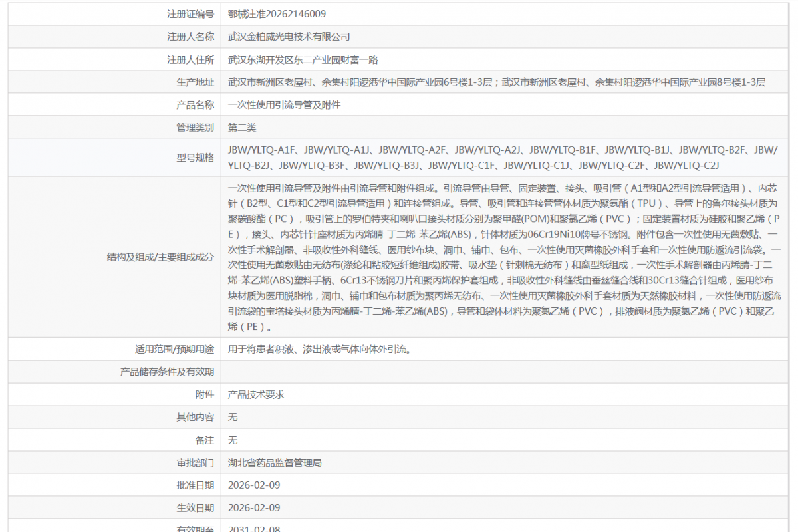Viewport: 798px width, 532px height.
Task: Click the date 2026-02-09 in the 批准日期 row
Action: tap(254, 485)
